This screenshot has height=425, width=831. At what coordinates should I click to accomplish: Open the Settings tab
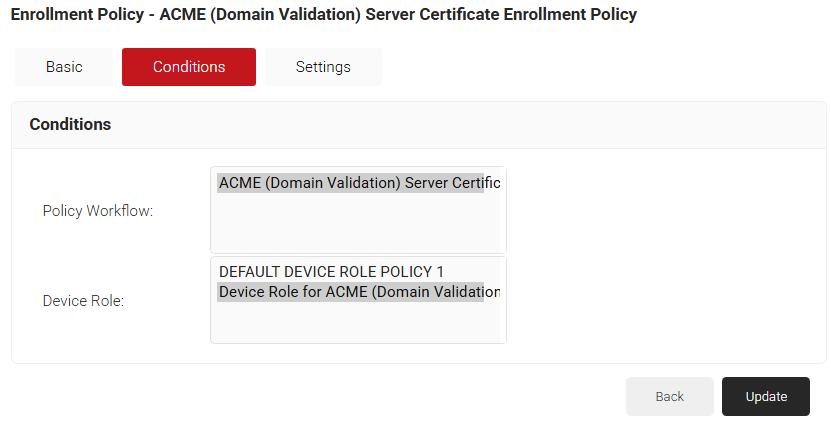pos(323,67)
